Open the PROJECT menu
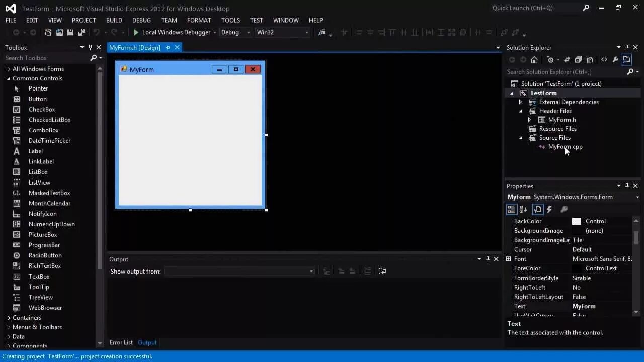Image resolution: width=644 pixels, height=362 pixels. click(x=84, y=20)
